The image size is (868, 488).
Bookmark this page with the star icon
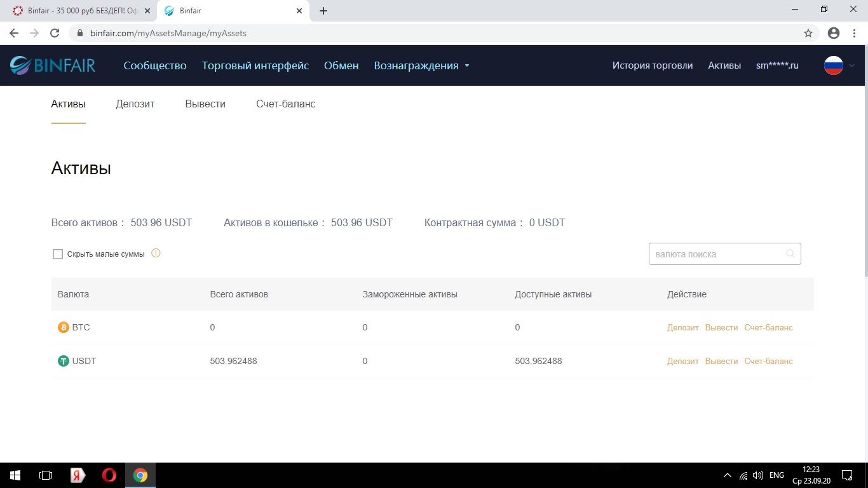(808, 33)
